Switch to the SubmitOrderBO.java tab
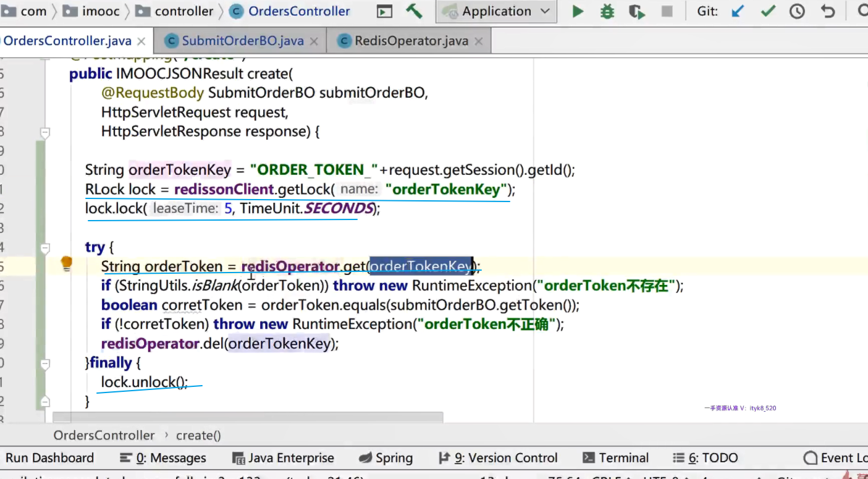Image resolution: width=868 pixels, height=479 pixels. click(x=243, y=41)
